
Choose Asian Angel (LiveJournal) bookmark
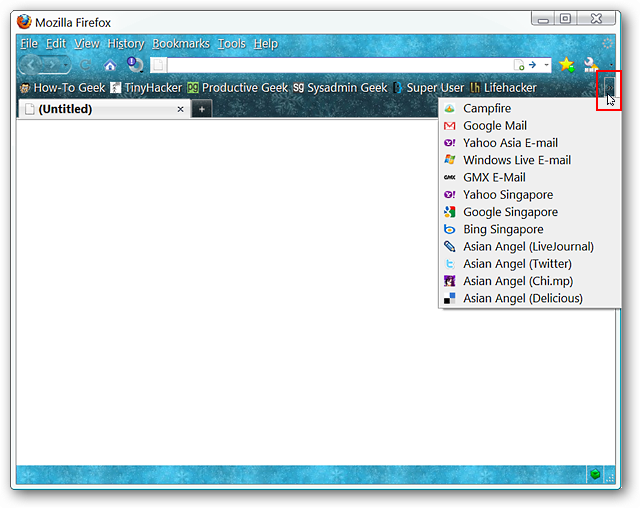pos(530,246)
